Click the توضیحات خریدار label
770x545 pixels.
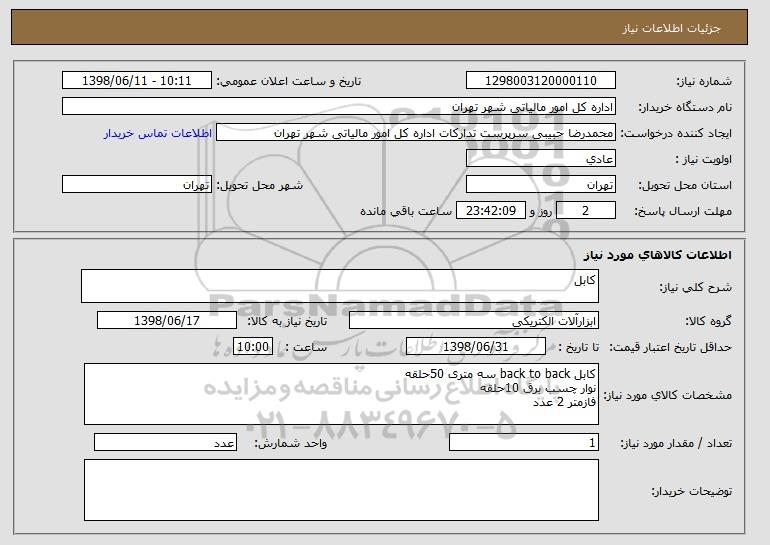click(x=691, y=491)
